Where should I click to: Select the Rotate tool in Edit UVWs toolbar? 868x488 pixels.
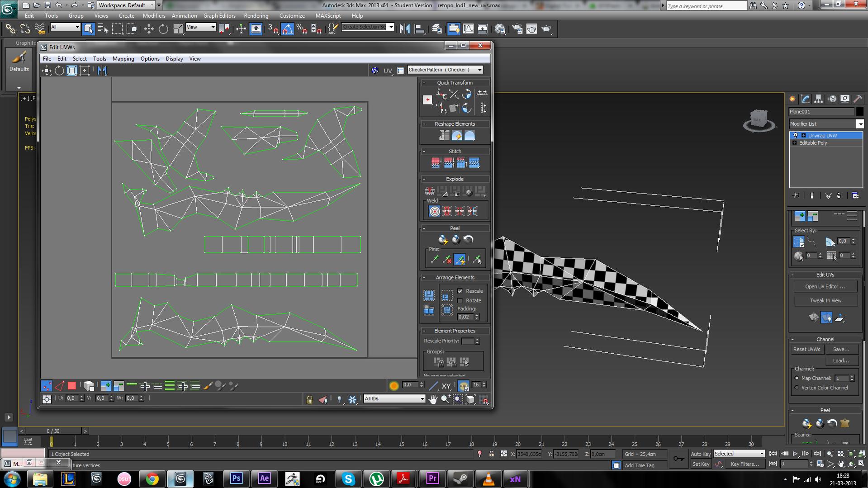(x=59, y=71)
